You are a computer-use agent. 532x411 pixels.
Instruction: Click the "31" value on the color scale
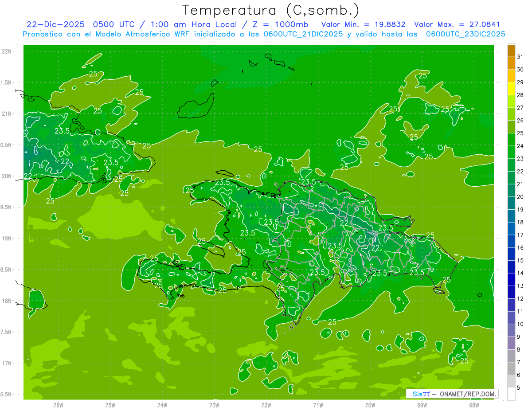pyautogui.click(x=520, y=57)
